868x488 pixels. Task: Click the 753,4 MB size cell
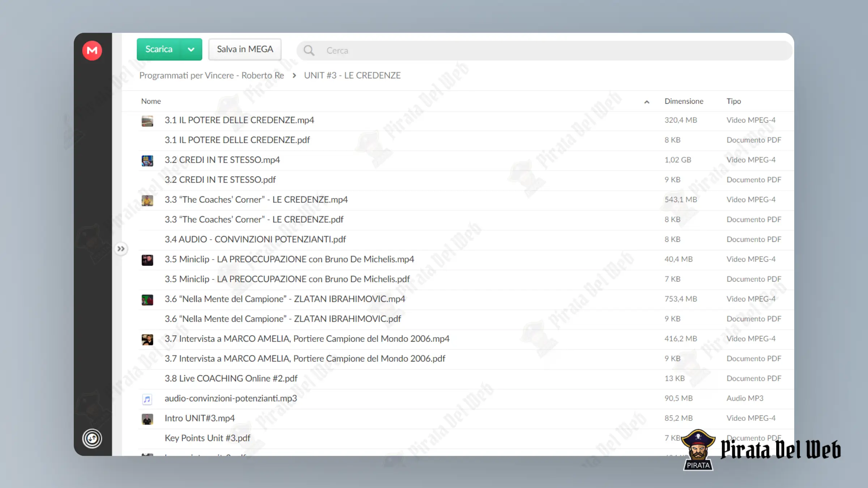click(x=681, y=299)
